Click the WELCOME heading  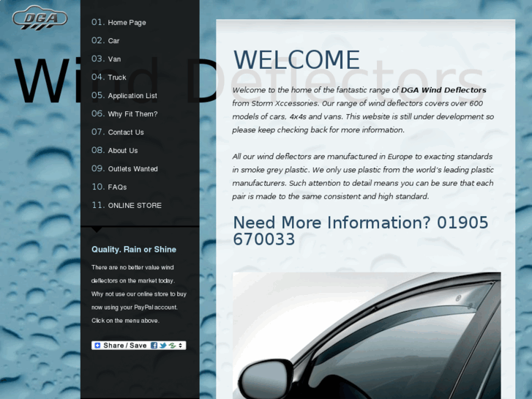pyautogui.click(x=296, y=60)
